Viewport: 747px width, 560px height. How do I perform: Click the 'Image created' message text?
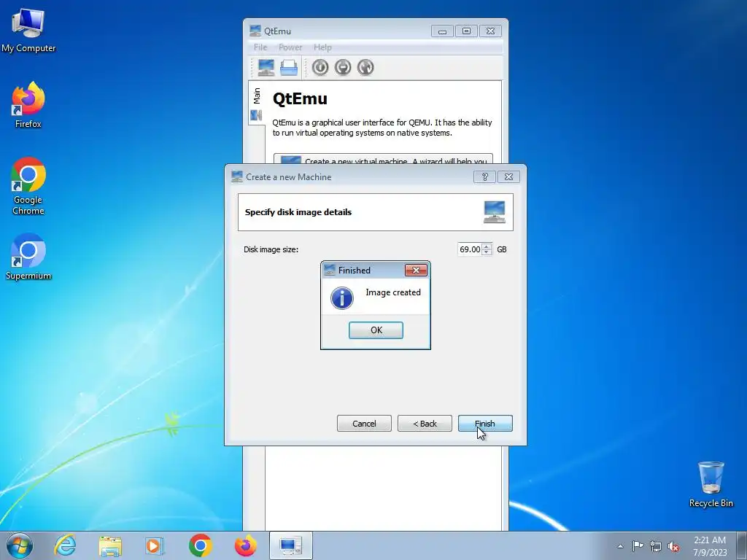point(393,292)
